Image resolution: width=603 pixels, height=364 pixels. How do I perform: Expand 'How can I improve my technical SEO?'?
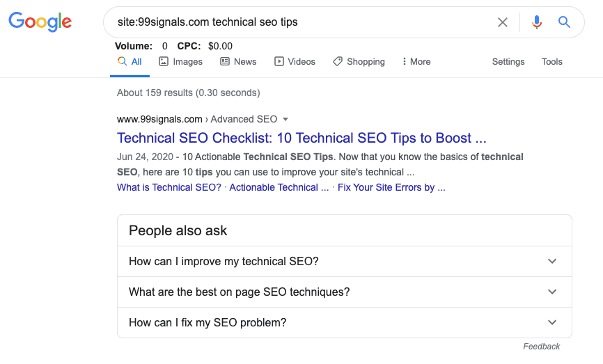pyautogui.click(x=344, y=262)
